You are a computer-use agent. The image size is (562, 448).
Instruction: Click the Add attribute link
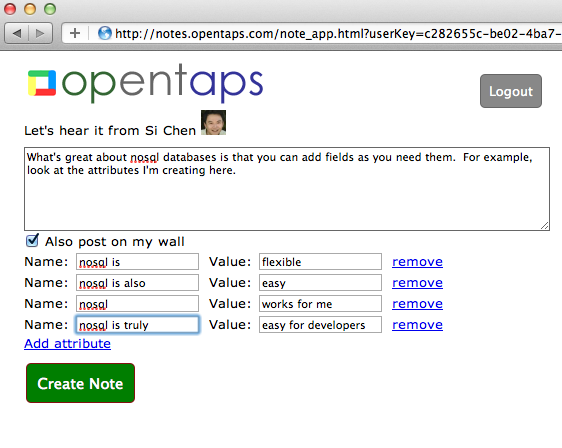(67, 344)
